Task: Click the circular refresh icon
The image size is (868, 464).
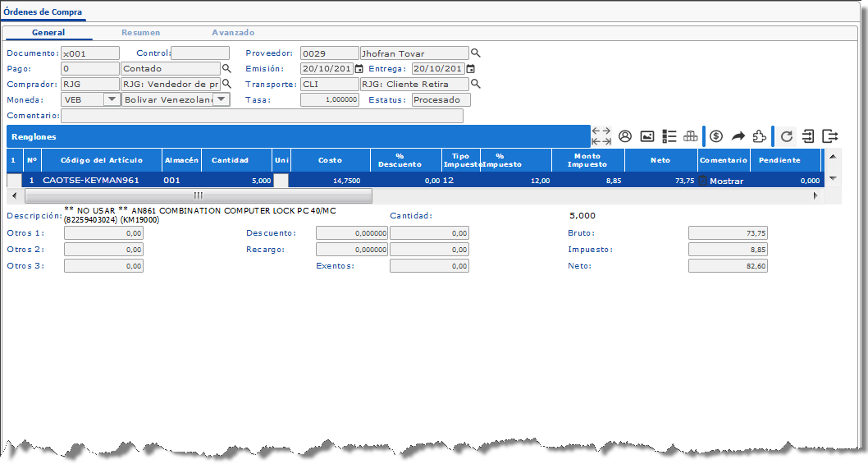Action: click(x=787, y=136)
